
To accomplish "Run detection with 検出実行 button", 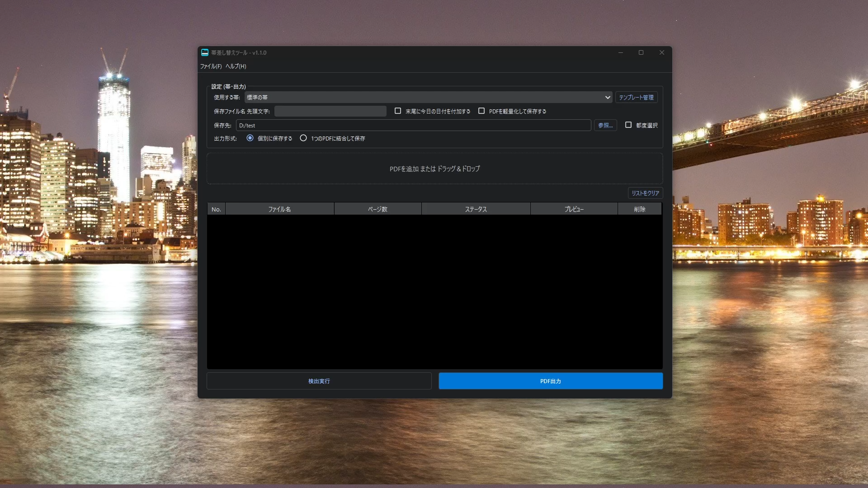I will (x=319, y=381).
